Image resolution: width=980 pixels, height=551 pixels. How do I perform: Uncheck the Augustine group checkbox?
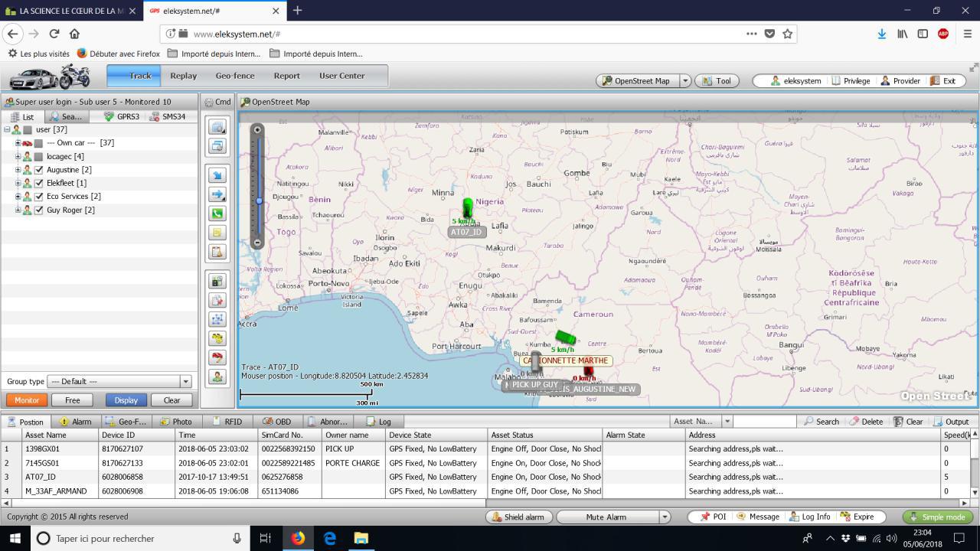click(39, 170)
